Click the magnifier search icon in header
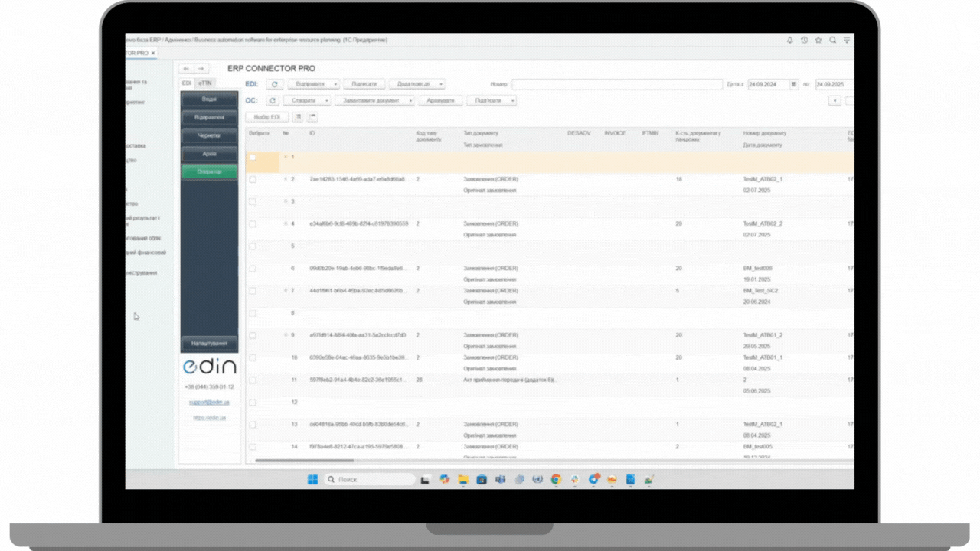The height and width of the screenshot is (551, 980). (832, 40)
